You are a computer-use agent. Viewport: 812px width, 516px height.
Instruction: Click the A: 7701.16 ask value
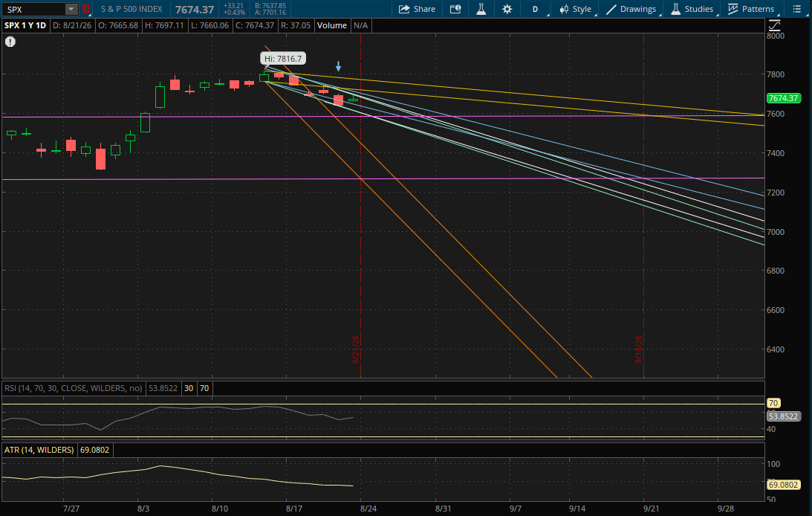click(270, 13)
